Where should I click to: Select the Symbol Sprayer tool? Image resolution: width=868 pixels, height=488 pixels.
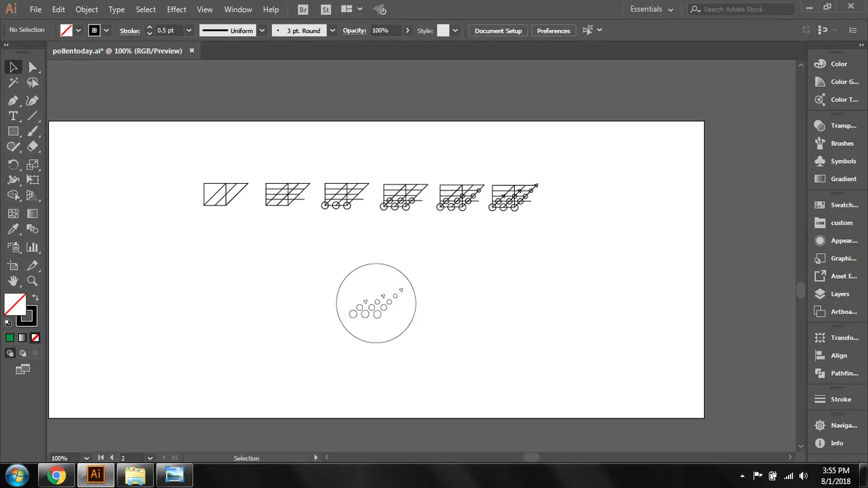[13, 247]
